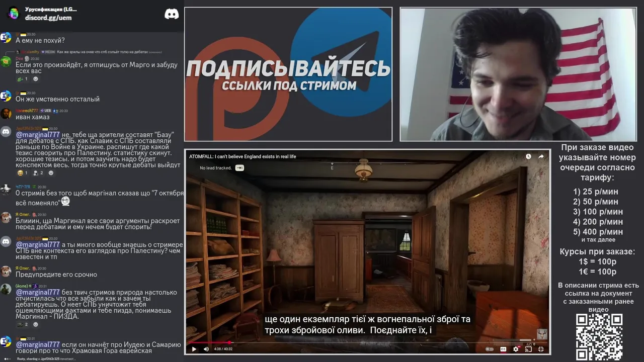Viewport: 644px width, 362px height.
Task: Click reaction with count 2 under 'ПИЗДА' message
Action: click(x=22, y=324)
